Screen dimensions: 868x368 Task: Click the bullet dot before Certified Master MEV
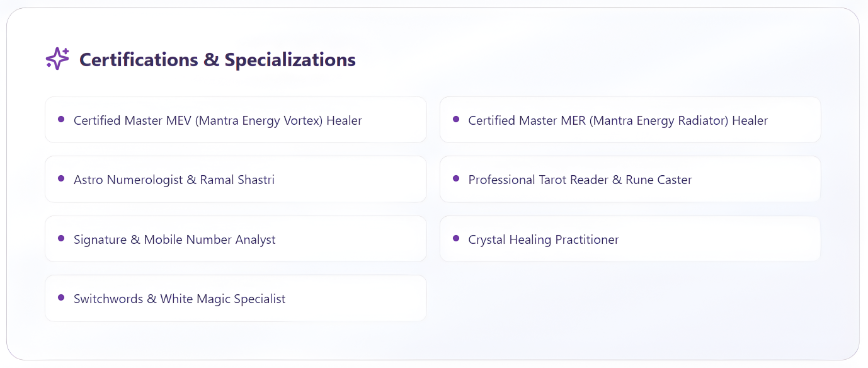pyautogui.click(x=61, y=119)
